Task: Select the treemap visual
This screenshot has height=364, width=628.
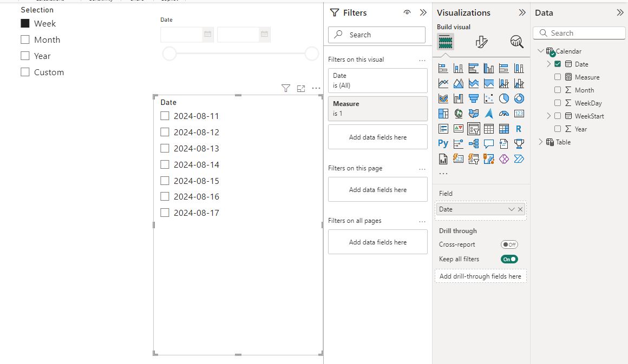Action: 443,114
